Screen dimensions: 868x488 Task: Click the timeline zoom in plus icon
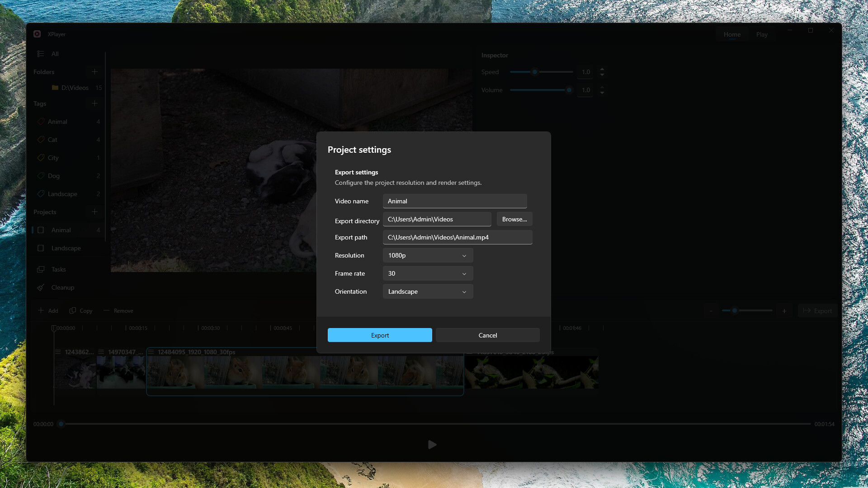click(784, 311)
